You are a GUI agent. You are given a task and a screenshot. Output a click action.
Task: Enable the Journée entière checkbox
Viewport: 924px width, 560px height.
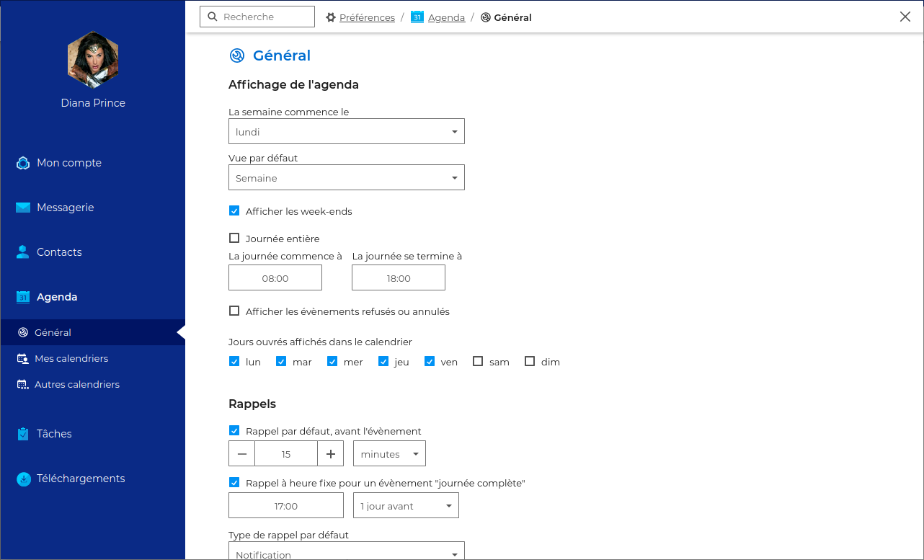coord(234,238)
